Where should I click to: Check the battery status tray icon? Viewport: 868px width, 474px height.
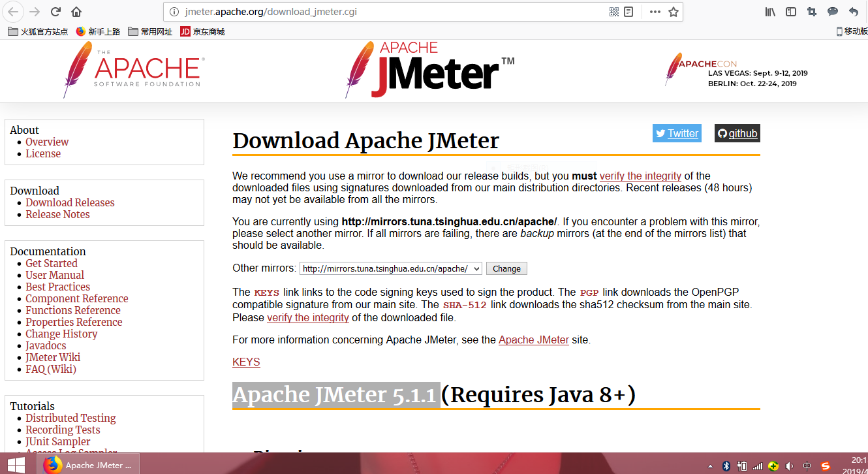742,466
